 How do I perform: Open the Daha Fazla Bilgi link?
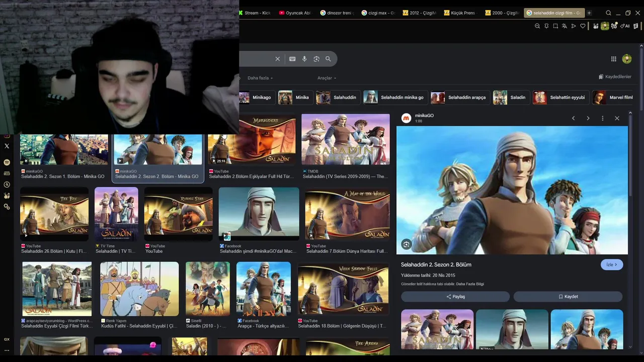pos(470,284)
